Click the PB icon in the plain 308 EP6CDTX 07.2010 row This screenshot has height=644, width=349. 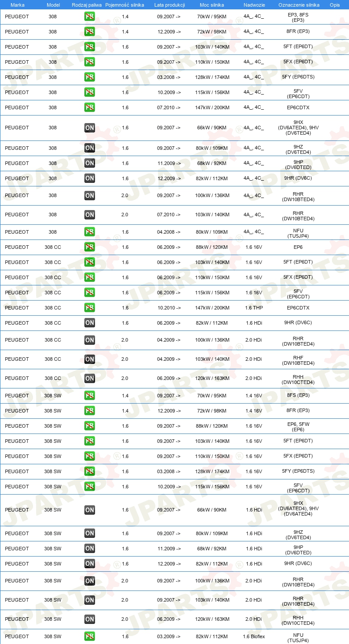click(90, 107)
